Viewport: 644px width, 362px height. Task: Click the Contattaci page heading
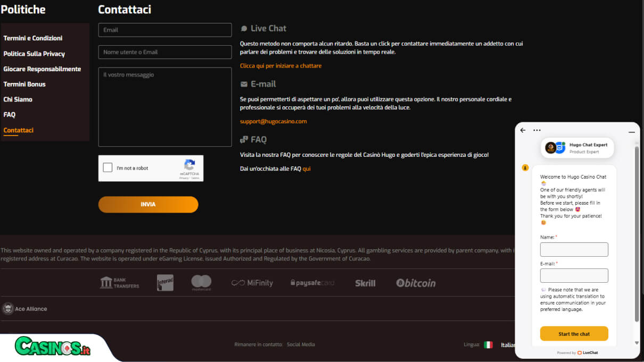[x=125, y=10]
